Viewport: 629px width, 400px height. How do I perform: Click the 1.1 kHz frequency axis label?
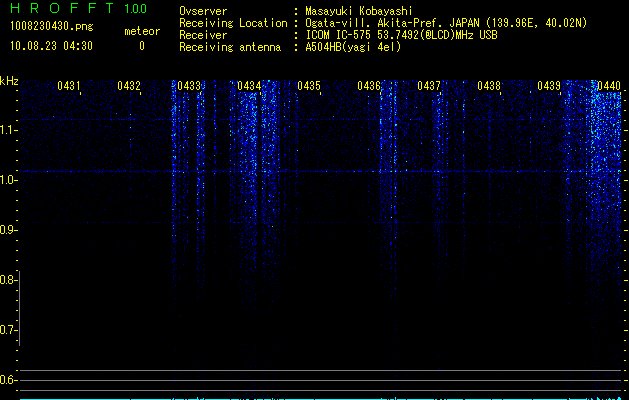tap(8, 130)
